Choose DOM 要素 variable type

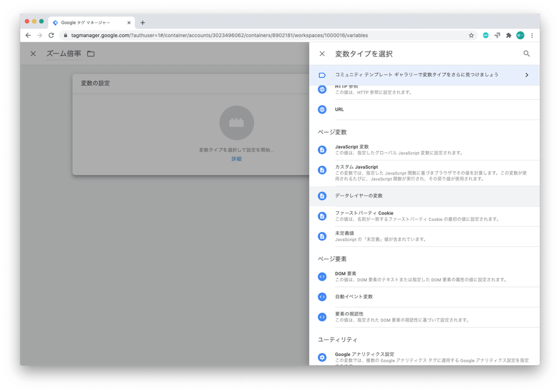click(x=424, y=277)
